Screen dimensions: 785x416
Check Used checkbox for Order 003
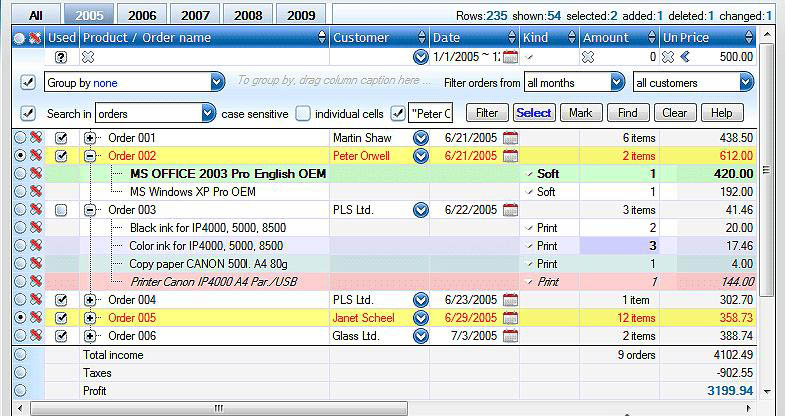click(x=61, y=210)
